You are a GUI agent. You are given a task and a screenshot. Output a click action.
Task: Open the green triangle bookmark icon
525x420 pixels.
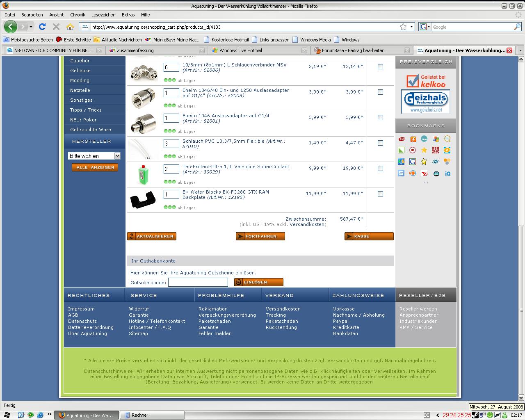pos(402,150)
